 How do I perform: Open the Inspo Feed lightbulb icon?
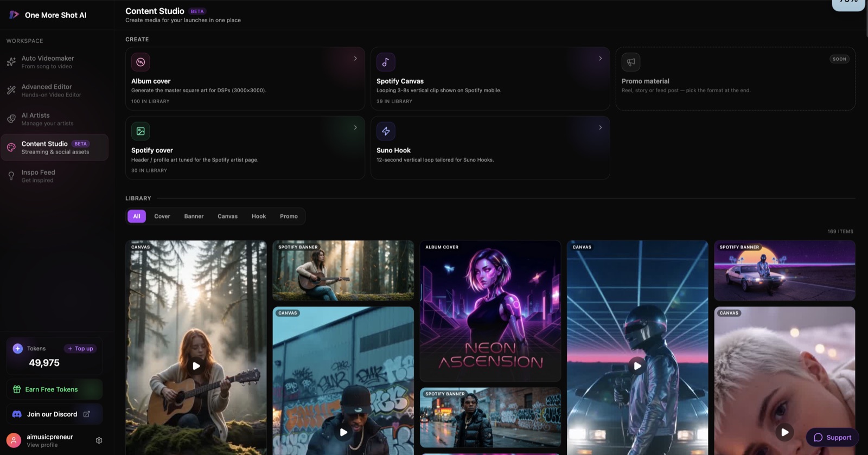[11, 176]
